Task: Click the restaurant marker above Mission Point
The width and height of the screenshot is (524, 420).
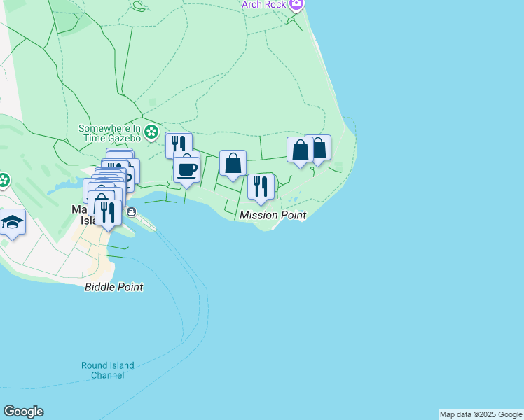Action: coord(261,186)
